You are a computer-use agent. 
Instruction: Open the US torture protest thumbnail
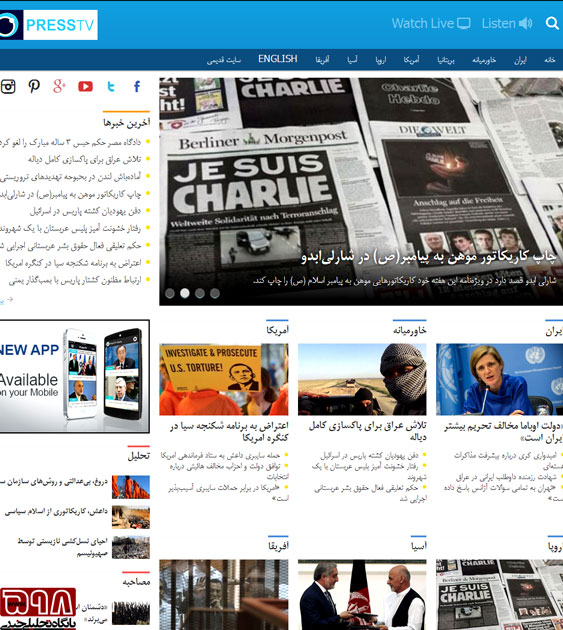[224, 379]
